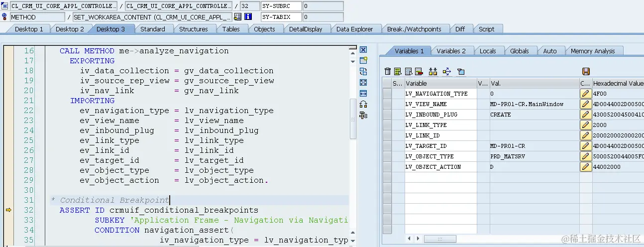This screenshot has height=247, width=644.
Task: Click the breakpoint margin at line 32
Action: coord(8,210)
